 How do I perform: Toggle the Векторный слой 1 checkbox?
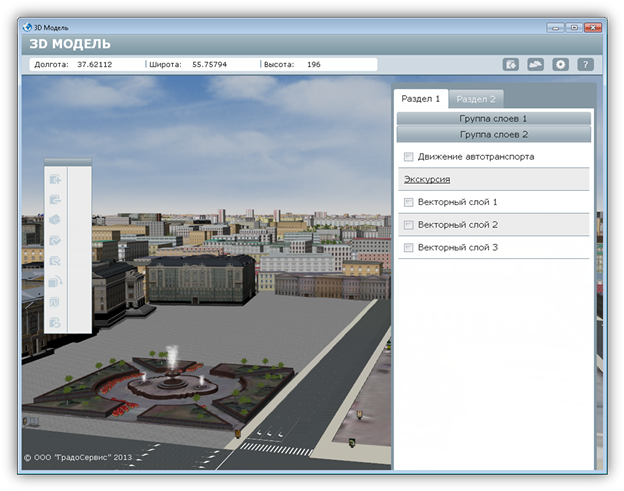click(408, 202)
